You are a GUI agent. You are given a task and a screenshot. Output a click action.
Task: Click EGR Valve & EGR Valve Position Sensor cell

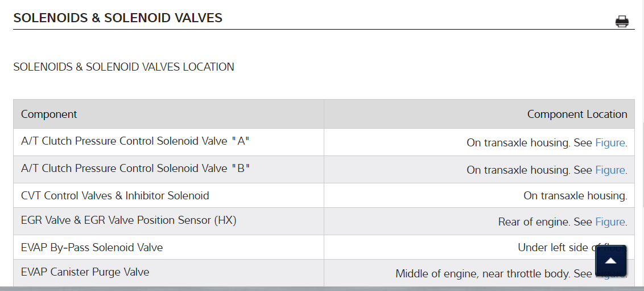pos(129,220)
